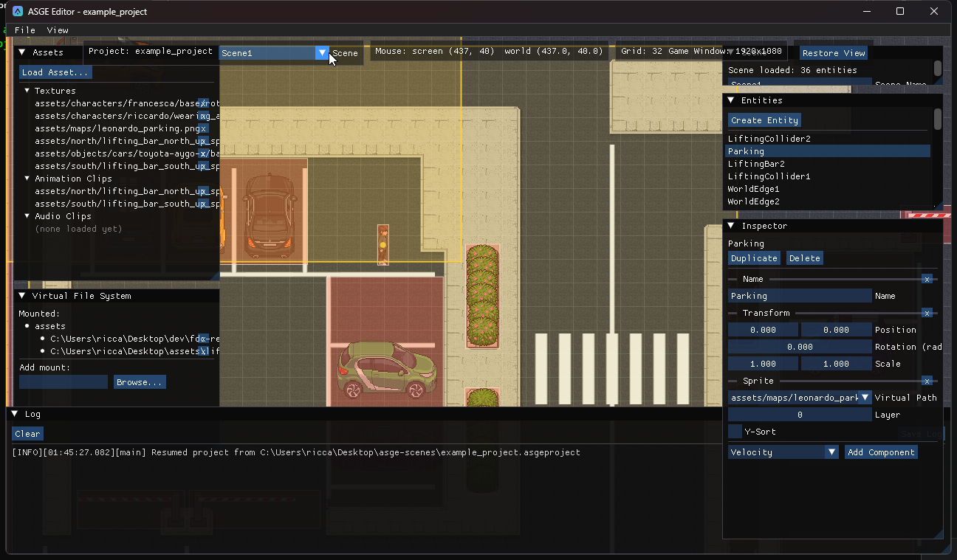Clear the log output
Image resolution: width=957 pixels, height=560 pixels.
point(27,434)
